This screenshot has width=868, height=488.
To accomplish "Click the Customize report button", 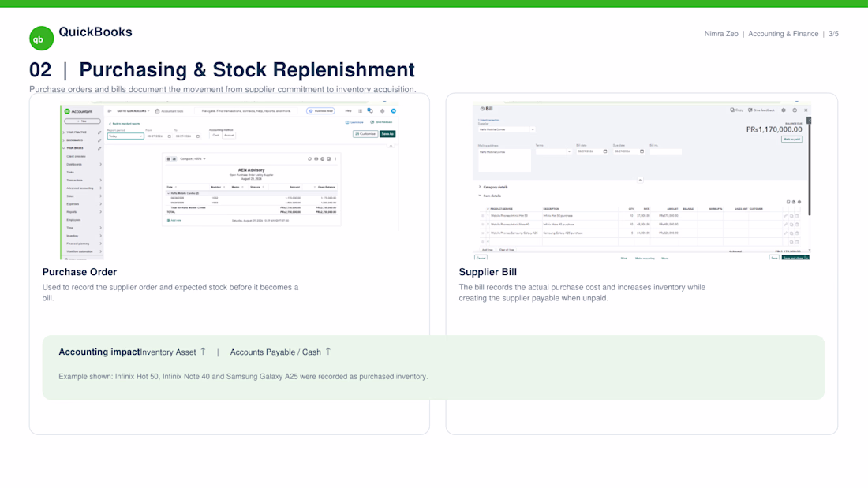I will click(365, 134).
